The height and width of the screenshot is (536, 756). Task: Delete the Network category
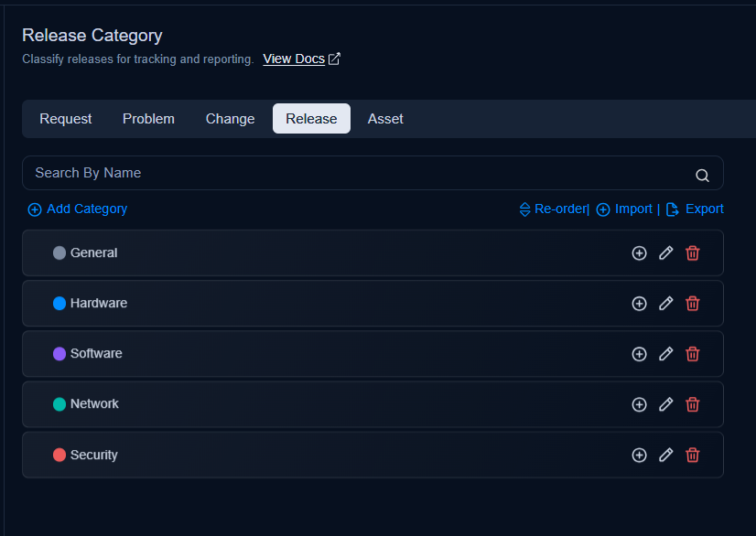(x=692, y=404)
